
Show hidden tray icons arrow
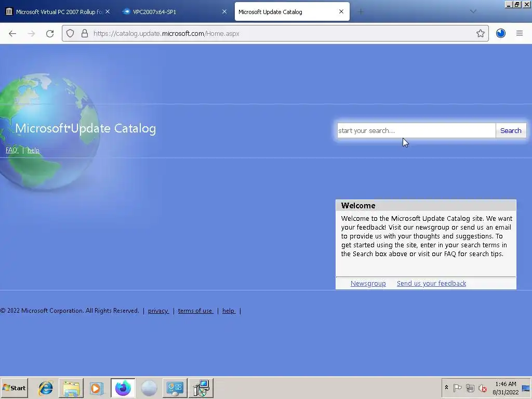[446, 388]
